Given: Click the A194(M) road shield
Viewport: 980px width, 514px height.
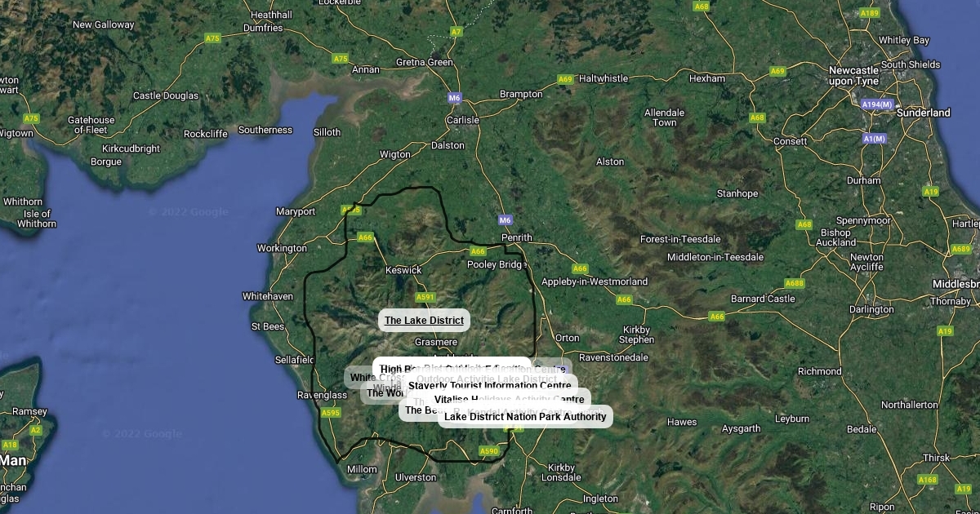Looking at the screenshot, I should 877,104.
